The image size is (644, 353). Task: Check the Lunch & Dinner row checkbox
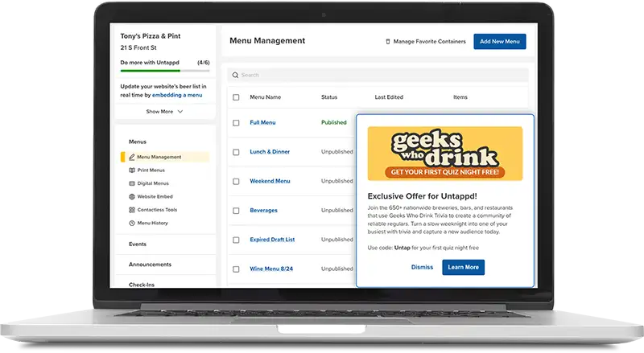[x=236, y=152]
